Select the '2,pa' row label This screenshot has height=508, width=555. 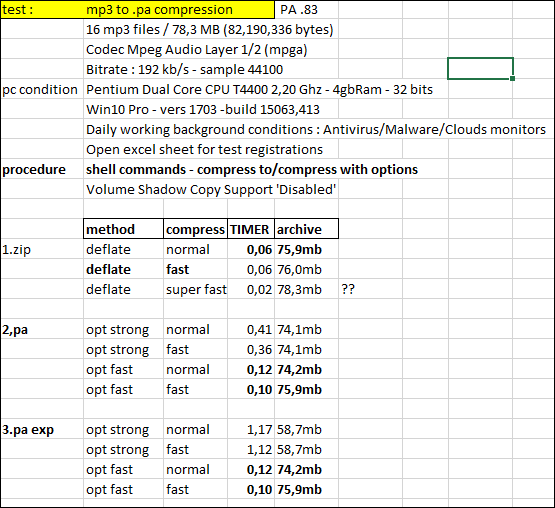[x=42, y=330]
